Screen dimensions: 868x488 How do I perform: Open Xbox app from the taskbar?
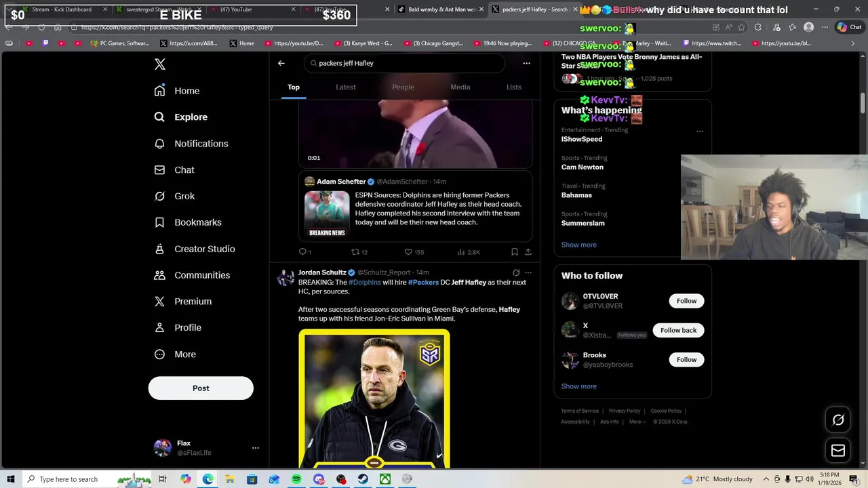(x=384, y=479)
